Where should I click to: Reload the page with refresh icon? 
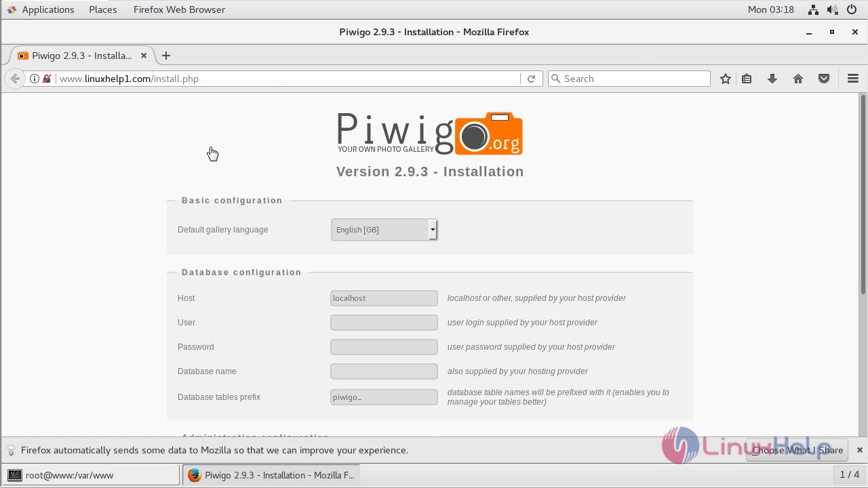pos(531,79)
